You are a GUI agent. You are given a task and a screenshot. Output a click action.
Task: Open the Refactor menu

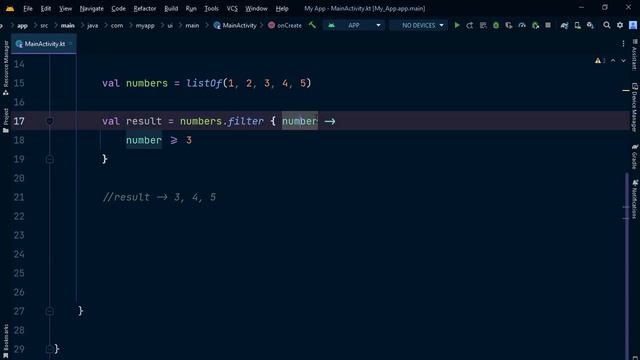pos(145,9)
